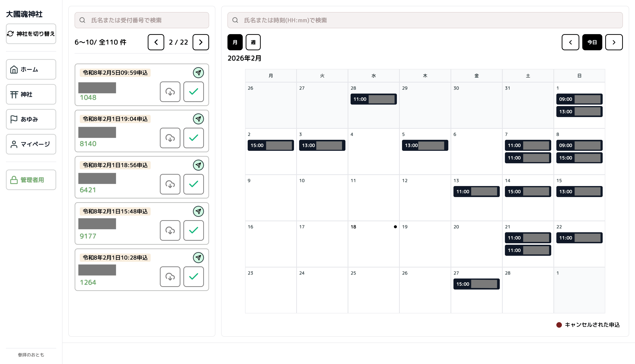Go to next application list page

(x=200, y=42)
